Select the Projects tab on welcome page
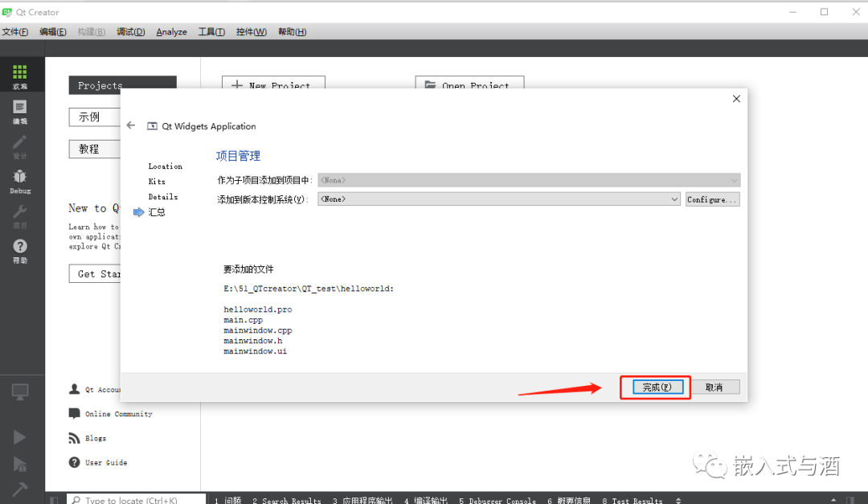Image resolution: width=868 pixels, height=504 pixels. click(122, 84)
